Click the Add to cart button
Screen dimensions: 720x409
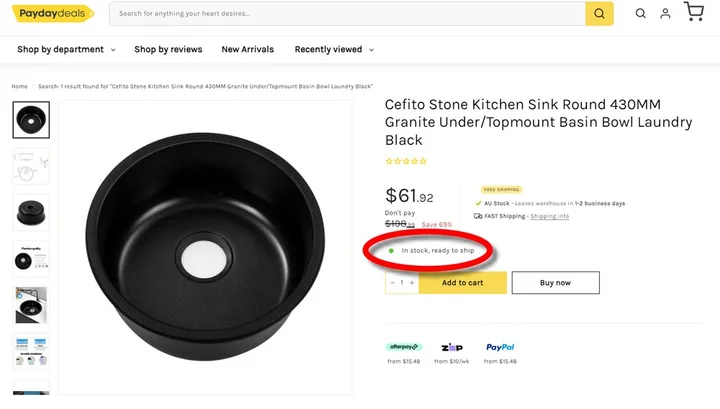tap(462, 283)
